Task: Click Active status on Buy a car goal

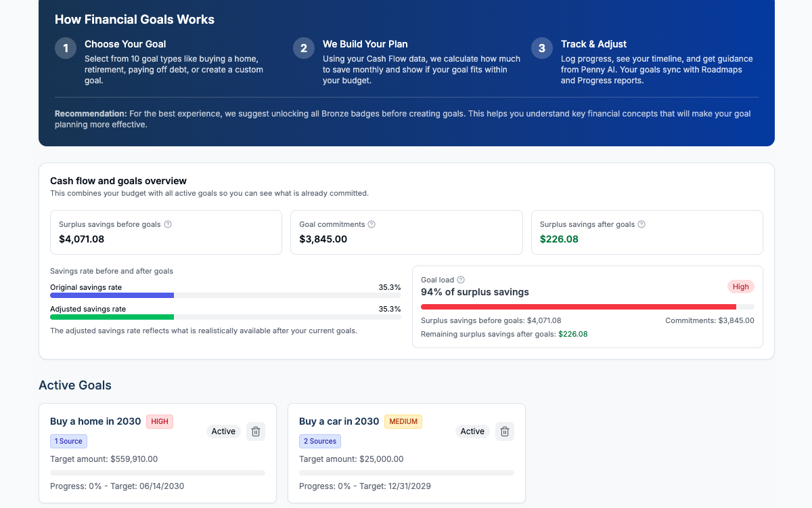Action: tap(472, 431)
